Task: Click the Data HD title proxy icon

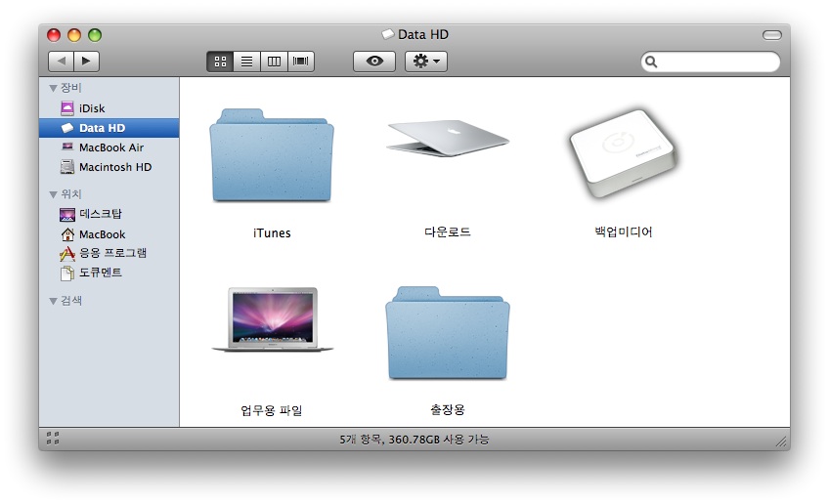Action: click(388, 34)
